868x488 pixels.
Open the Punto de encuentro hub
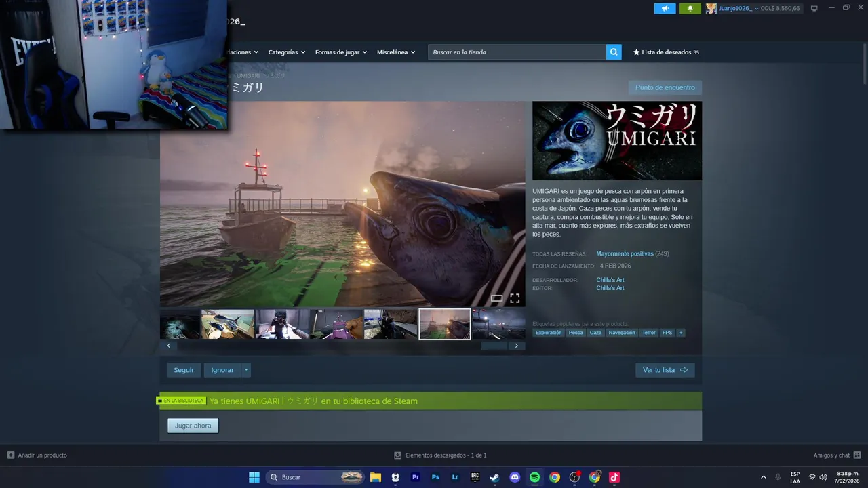pos(665,87)
